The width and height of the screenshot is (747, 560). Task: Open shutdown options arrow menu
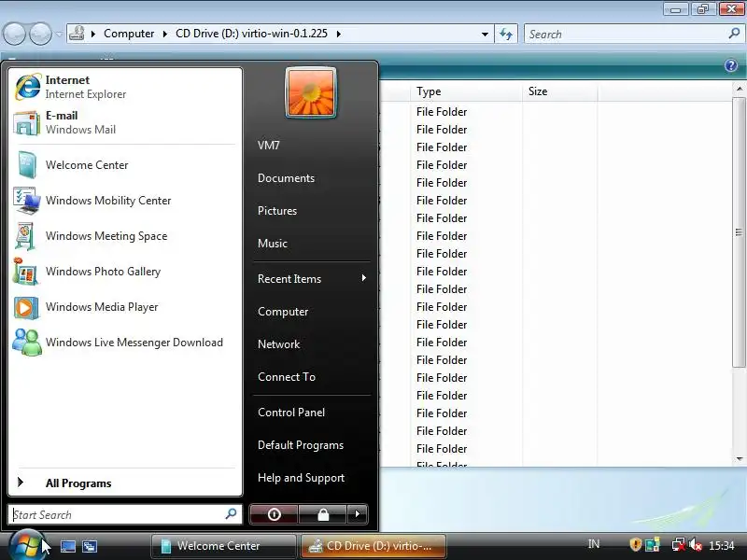point(358,514)
